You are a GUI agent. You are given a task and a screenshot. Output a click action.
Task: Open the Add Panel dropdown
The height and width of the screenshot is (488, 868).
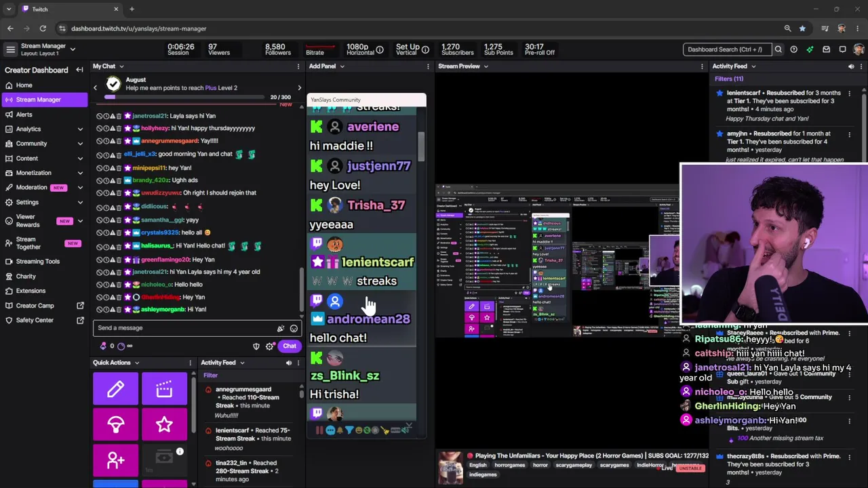tap(342, 66)
